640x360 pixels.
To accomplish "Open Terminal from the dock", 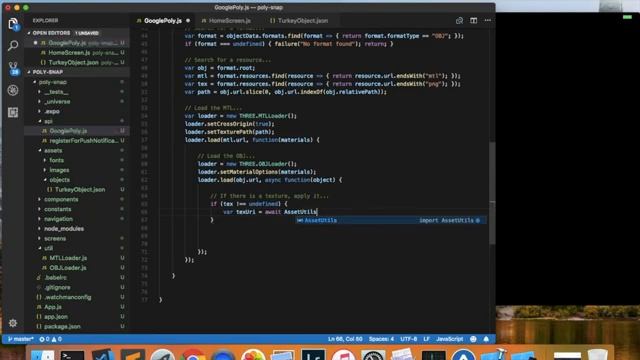I will point(72,355).
